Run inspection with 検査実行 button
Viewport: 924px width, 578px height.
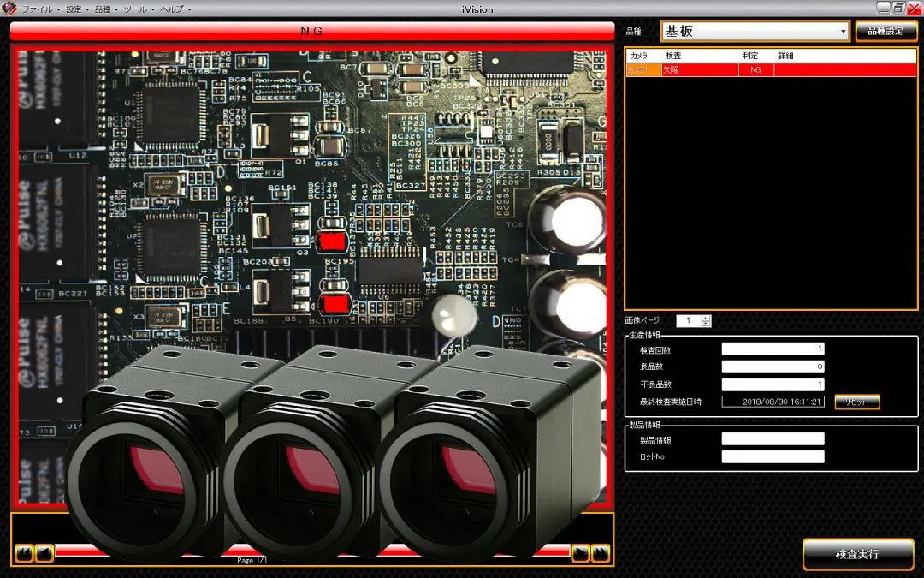[x=858, y=554]
